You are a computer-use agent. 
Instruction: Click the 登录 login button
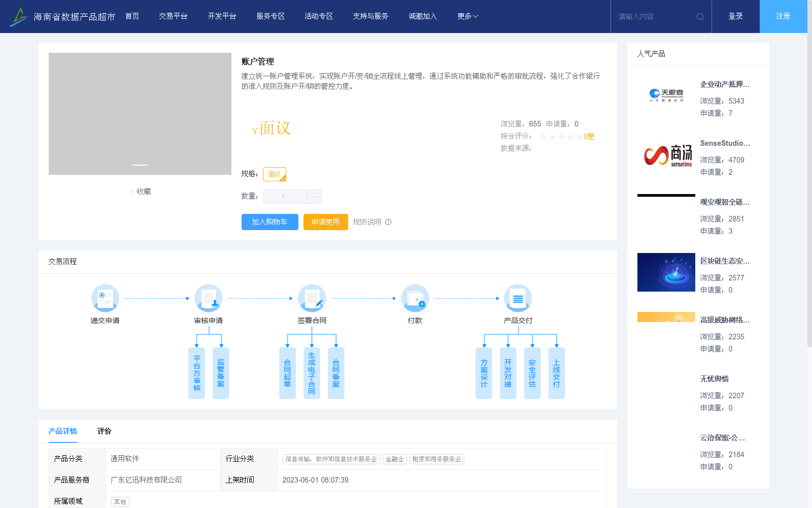[735, 16]
